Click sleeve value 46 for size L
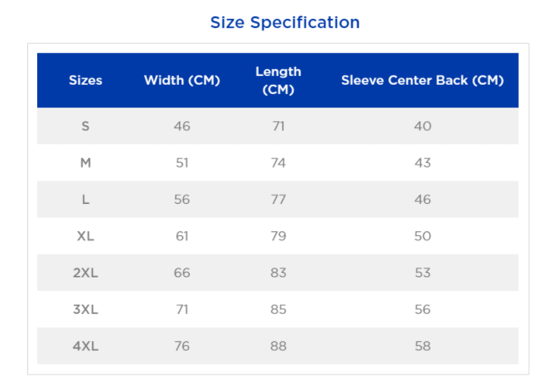This screenshot has width=553, height=392. (x=423, y=199)
